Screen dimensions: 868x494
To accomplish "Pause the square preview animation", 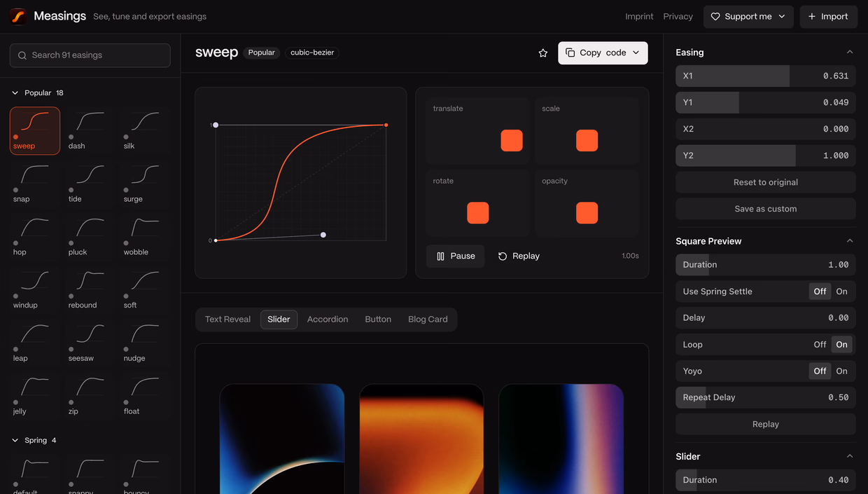I will (x=455, y=256).
